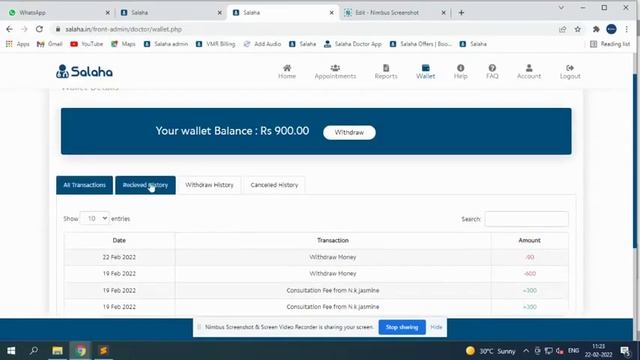Open the VMR Billing bookmark

click(215, 44)
